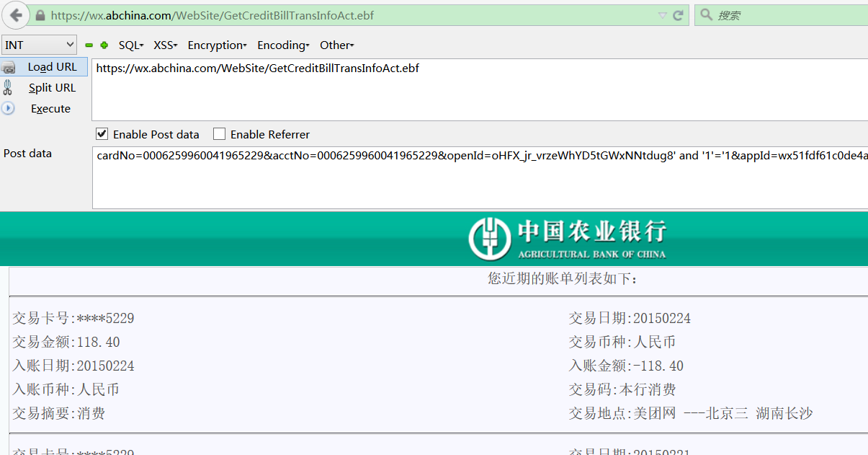
Task: Click the Execute play icon
Action: pyautogui.click(x=8, y=108)
